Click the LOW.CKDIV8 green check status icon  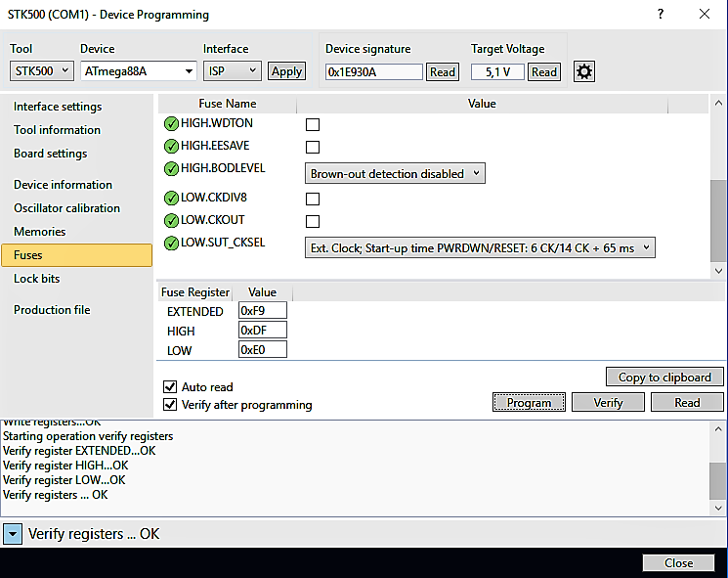(171, 198)
